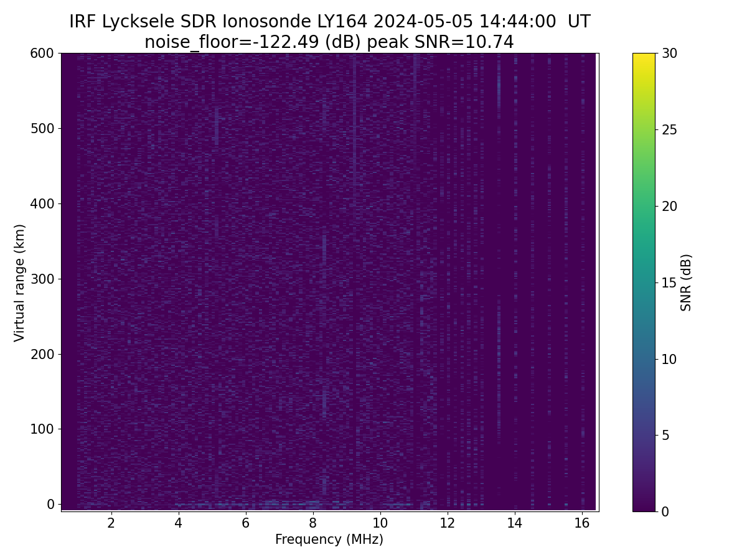Image resolution: width=747 pixels, height=560 pixels.
Task: Click the x-axis tick label 16
Action: pos(581,523)
